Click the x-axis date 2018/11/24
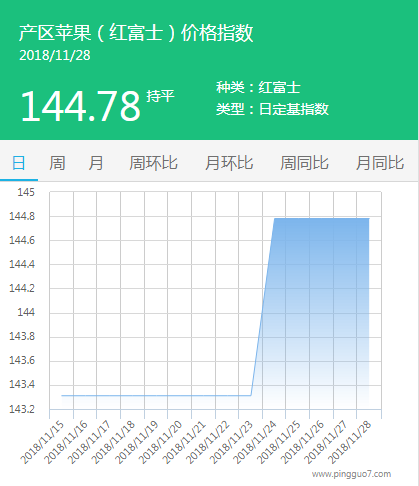This screenshot has height=486, width=419. (255, 442)
